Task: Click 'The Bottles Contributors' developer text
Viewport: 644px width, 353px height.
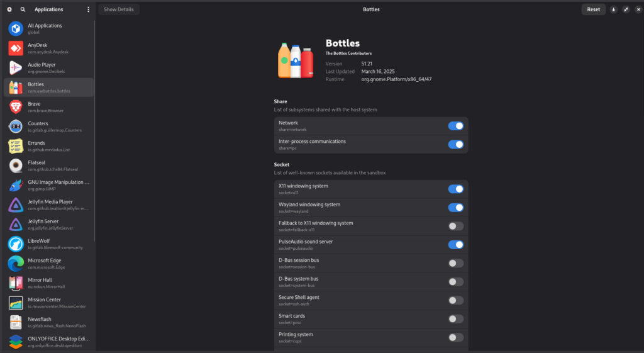Action: [x=348, y=53]
